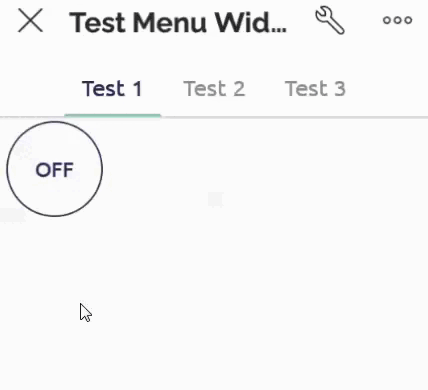This screenshot has width=428, height=390.
Task: Open the wrench settings icon
Action: (x=330, y=20)
